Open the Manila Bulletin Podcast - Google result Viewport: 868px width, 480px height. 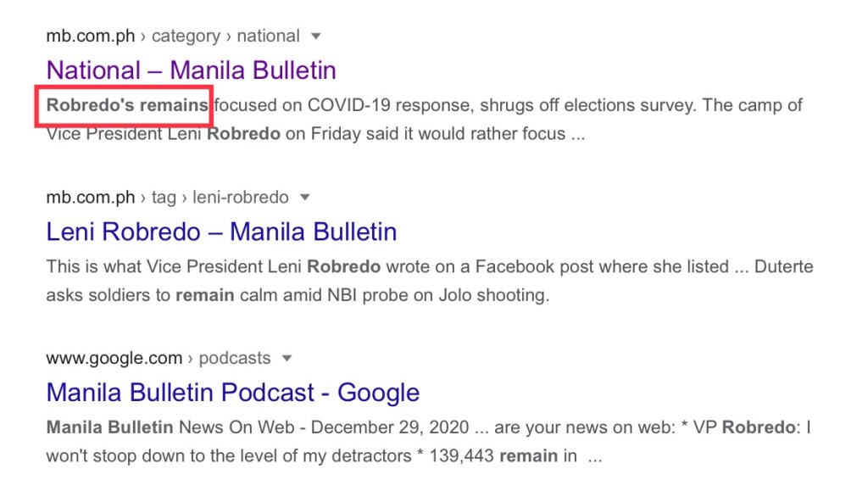pos(232,392)
